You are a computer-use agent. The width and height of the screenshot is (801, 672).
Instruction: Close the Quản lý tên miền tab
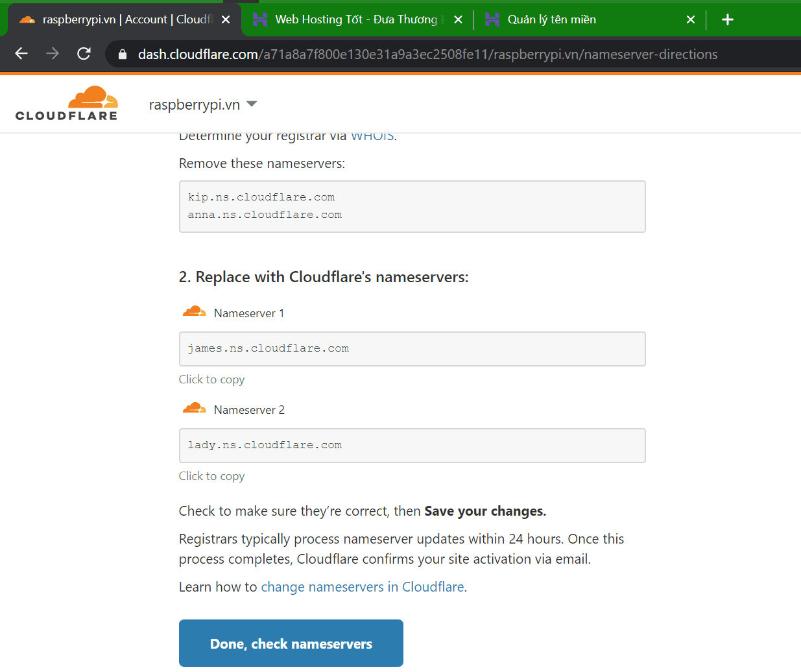tap(691, 19)
